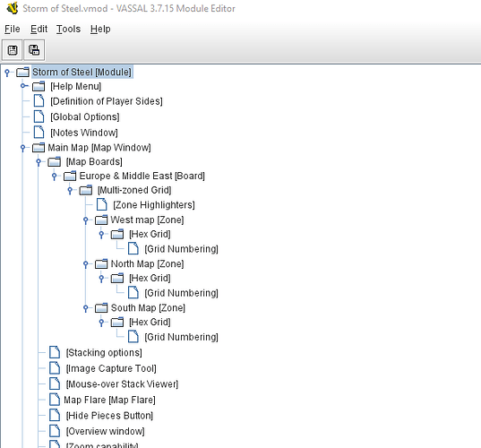
Task: Select Map Flare [Map Flare] row
Action: (x=109, y=400)
